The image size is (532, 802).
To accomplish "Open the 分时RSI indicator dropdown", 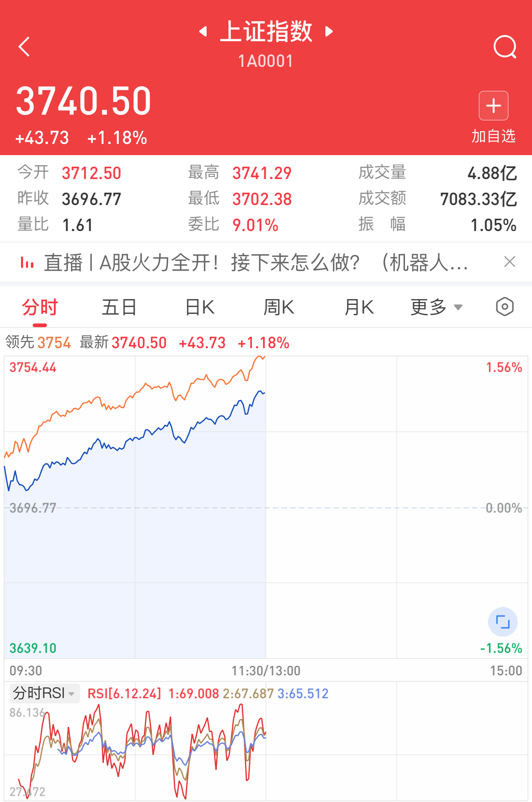I will (x=44, y=693).
